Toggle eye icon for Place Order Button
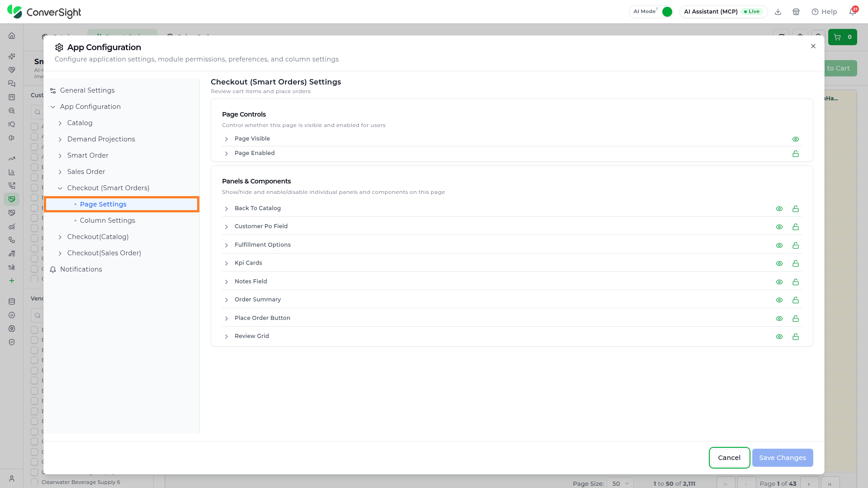Image resolution: width=868 pixels, height=488 pixels. click(x=779, y=319)
